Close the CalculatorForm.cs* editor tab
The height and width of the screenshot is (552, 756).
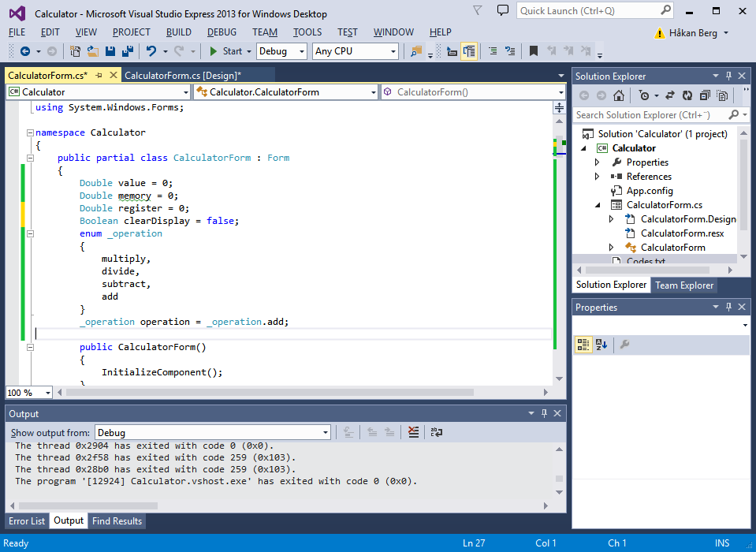click(x=114, y=75)
